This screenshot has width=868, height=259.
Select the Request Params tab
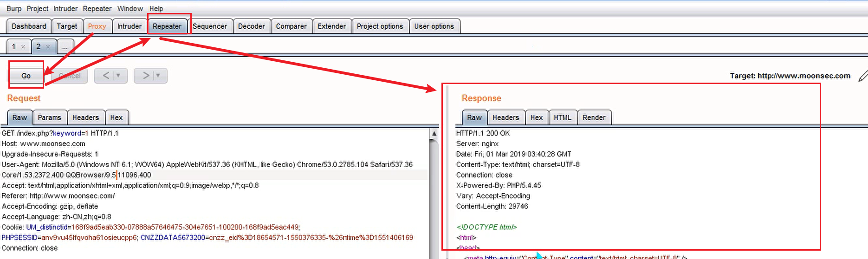[50, 117]
